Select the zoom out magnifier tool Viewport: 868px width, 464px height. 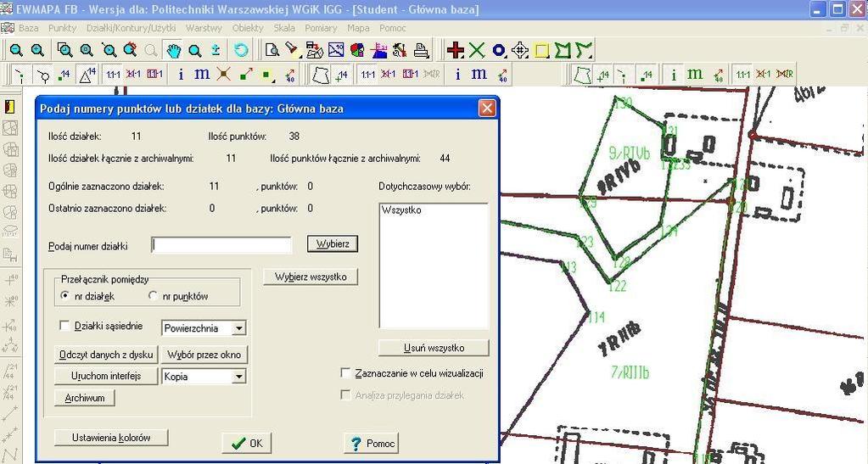tap(17, 50)
